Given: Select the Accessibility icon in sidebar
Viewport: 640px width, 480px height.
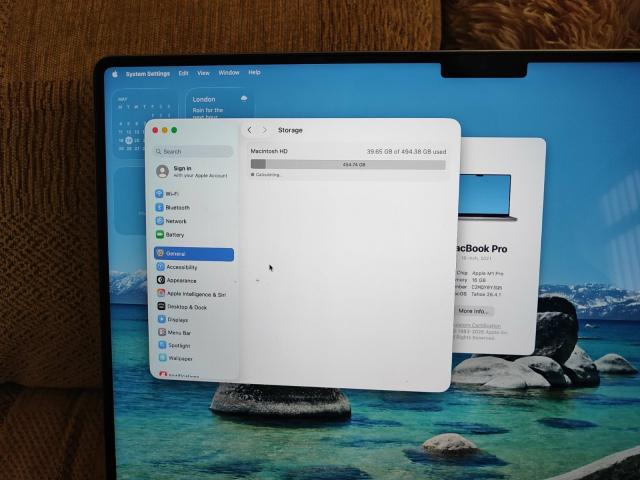Looking at the screenshot, I should click(x=160, y=267).
